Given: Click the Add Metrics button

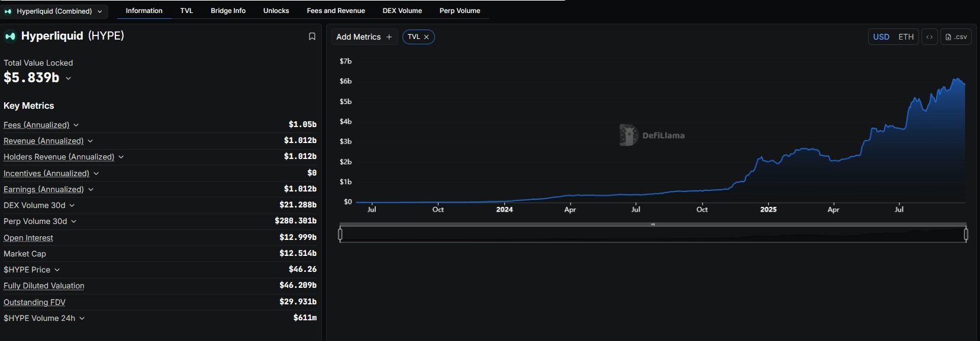Looking at the screenshot, I should point(363,37).
